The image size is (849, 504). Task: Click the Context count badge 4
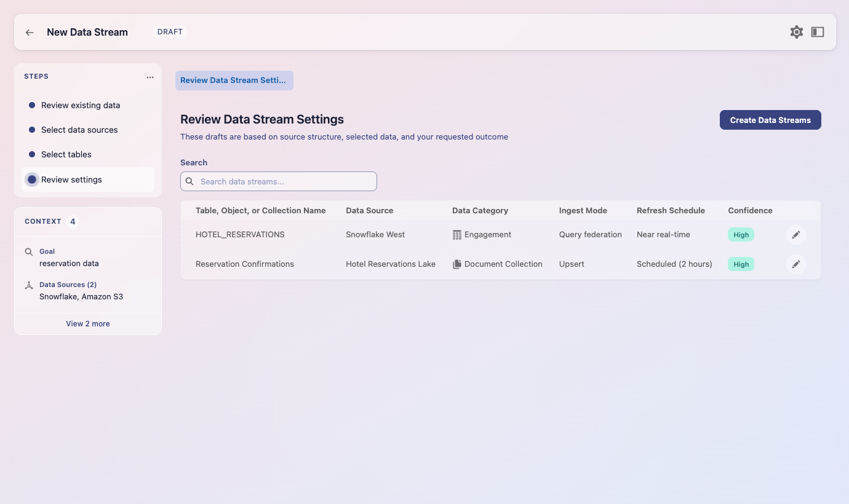73,221
